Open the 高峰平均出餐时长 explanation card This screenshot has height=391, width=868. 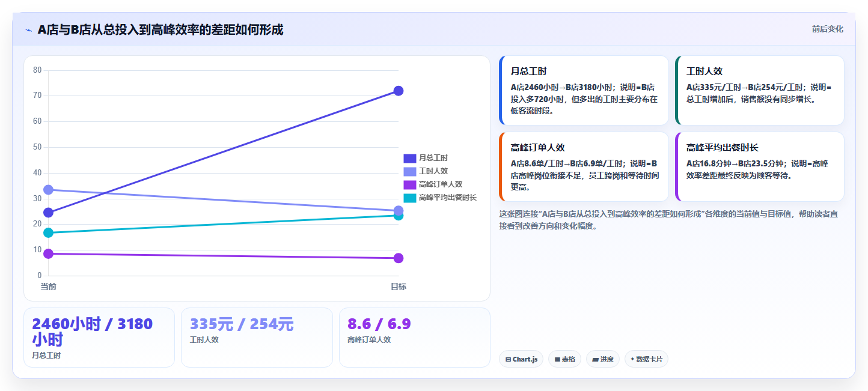coord(759,166)
